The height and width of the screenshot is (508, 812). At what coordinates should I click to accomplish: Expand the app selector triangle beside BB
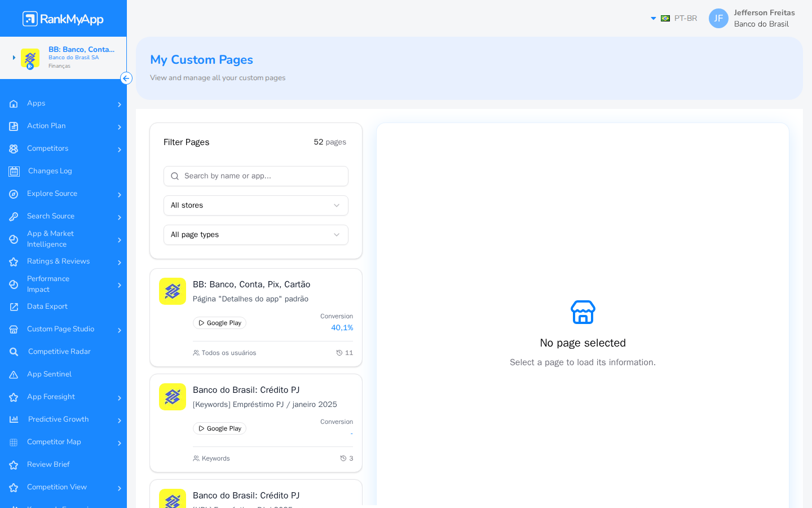pyautogui.click(x=14, y=58)
